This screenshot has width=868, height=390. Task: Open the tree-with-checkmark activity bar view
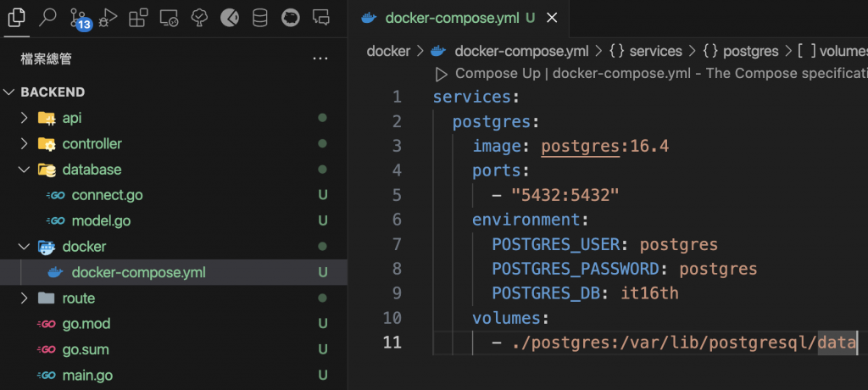tap(199, 19)
